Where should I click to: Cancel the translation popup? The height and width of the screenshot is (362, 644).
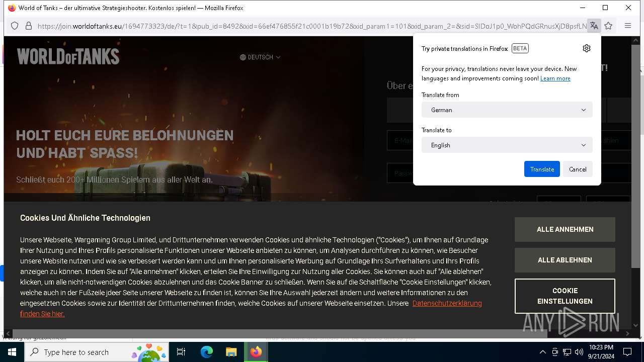pyautogui.click(x=578, y=169)
